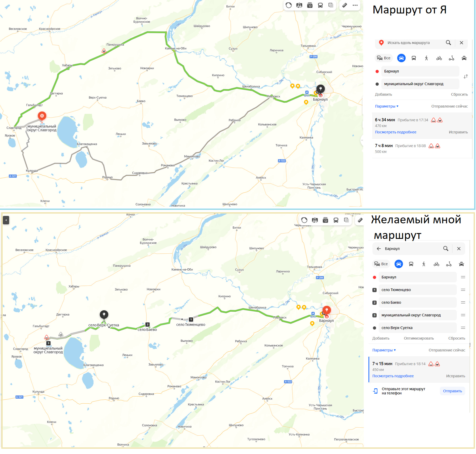This screenshot has width=476, height=454.
Task: Close bottom route panel with X
Action: pos(459,249)
